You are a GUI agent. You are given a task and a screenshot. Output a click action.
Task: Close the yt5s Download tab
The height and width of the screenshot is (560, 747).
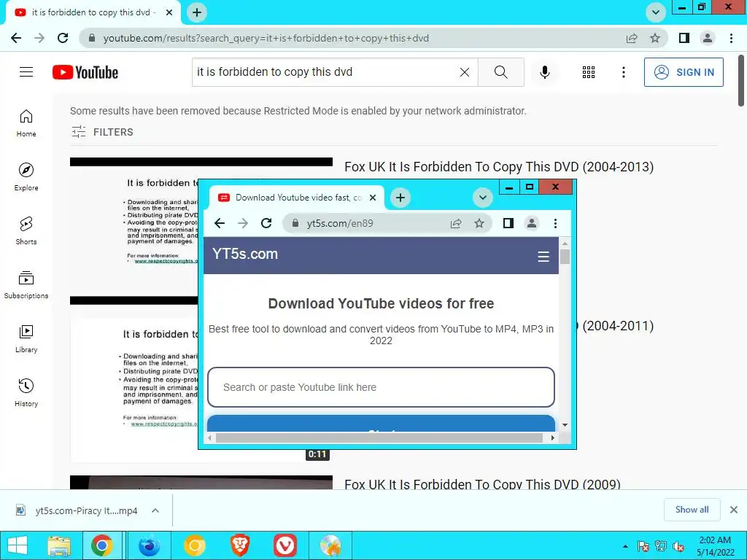373,198
